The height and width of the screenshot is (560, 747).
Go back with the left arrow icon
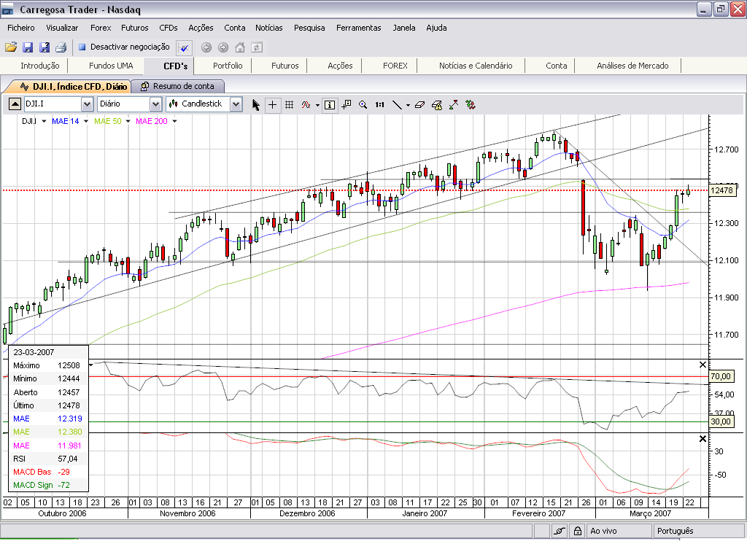(x=206, y=47)
